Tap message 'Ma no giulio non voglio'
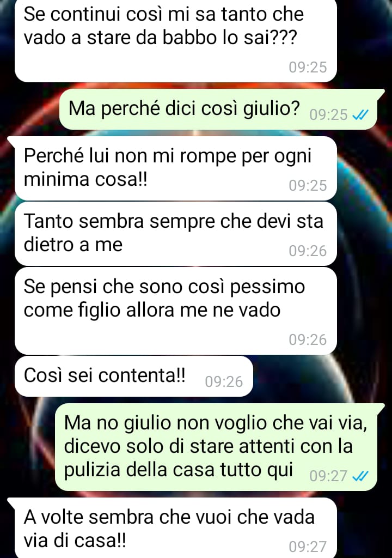This screenshot has width=392, height=558. [216, 447]
